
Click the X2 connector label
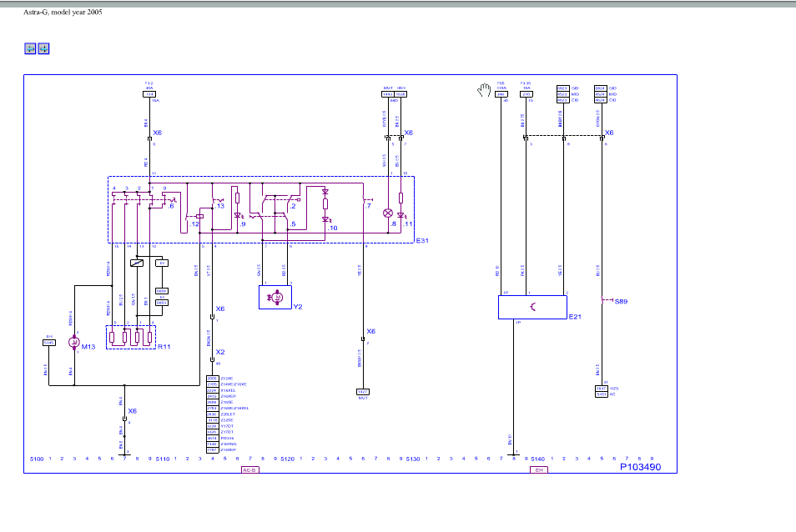click(x=220, y=352)
